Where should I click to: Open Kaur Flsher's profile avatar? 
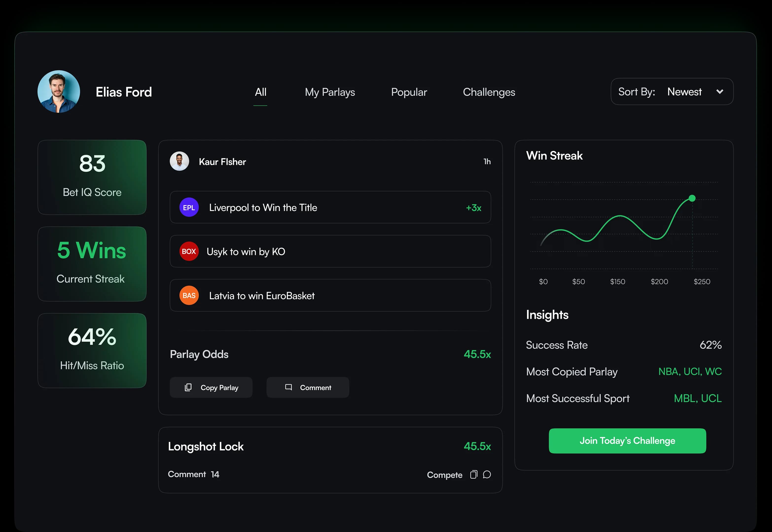(x=179, y=162)
